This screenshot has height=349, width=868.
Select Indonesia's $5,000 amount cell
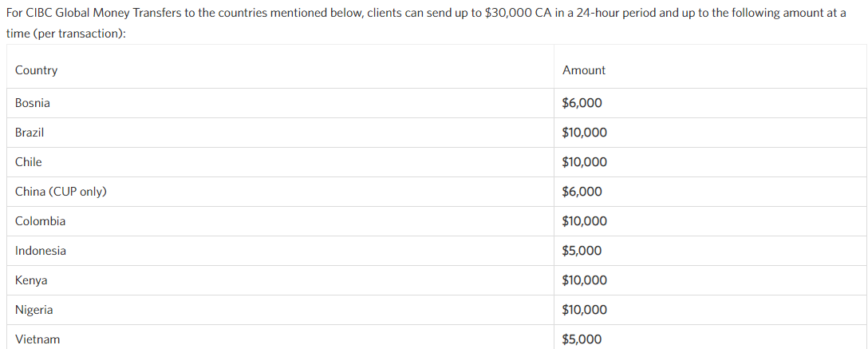(x=582, y=251)
